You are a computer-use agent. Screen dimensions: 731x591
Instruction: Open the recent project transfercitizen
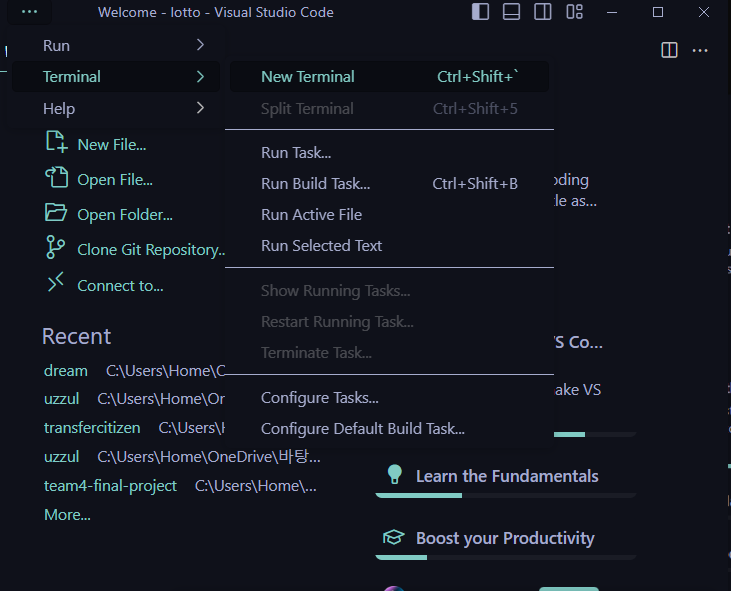(92, 427)
